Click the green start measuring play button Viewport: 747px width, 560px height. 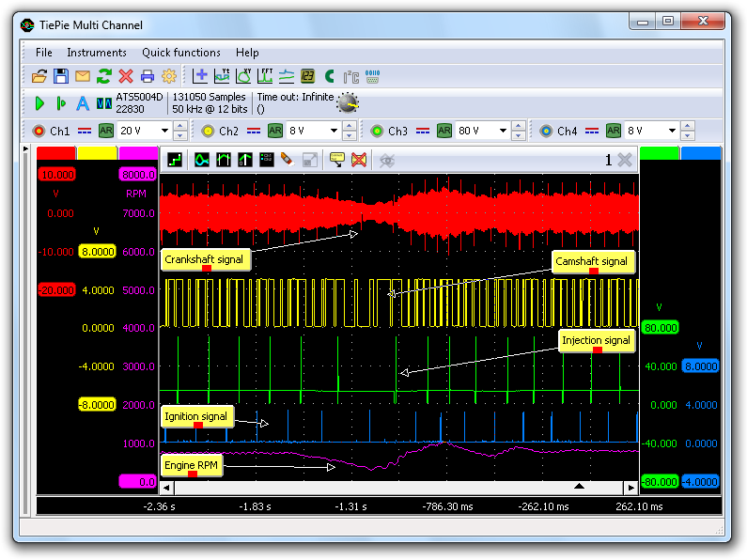(39, 103)
